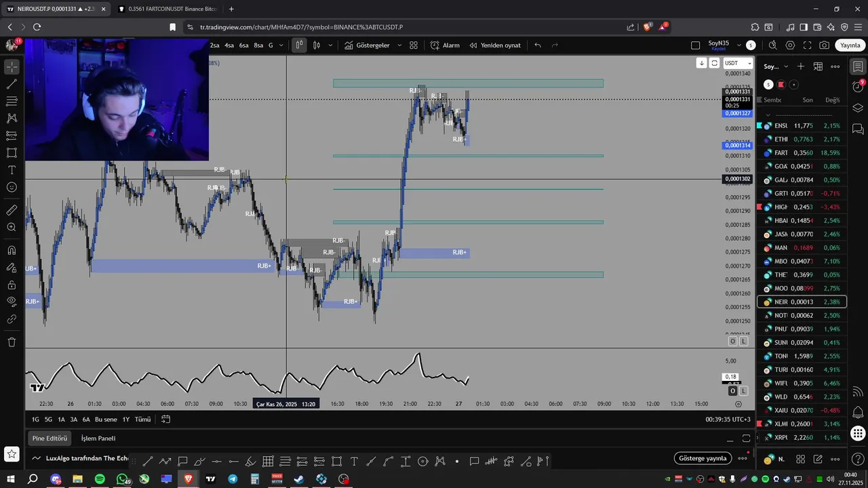Set date range to Tümü

click(142, 420)
